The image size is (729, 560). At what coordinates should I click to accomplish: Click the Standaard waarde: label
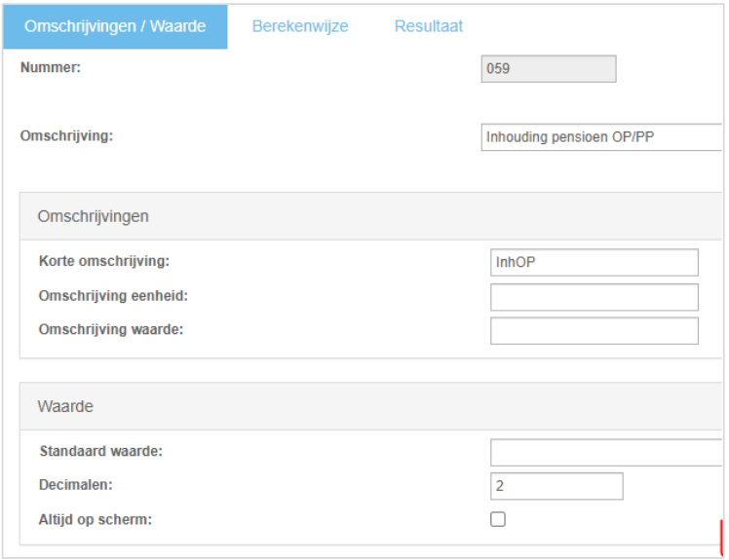tap(101, 451)
